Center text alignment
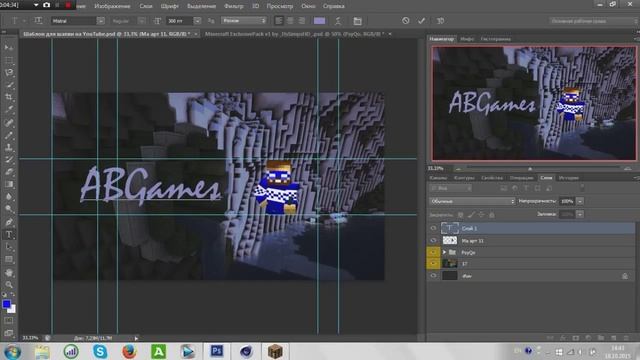Screen dimensions: 640x360 (290, 20)
